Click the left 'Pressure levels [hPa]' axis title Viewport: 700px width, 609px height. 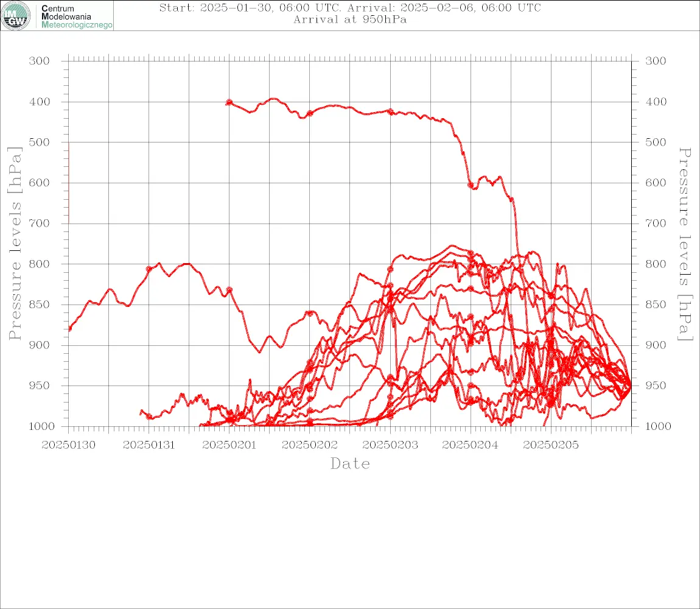click(15, 244)
